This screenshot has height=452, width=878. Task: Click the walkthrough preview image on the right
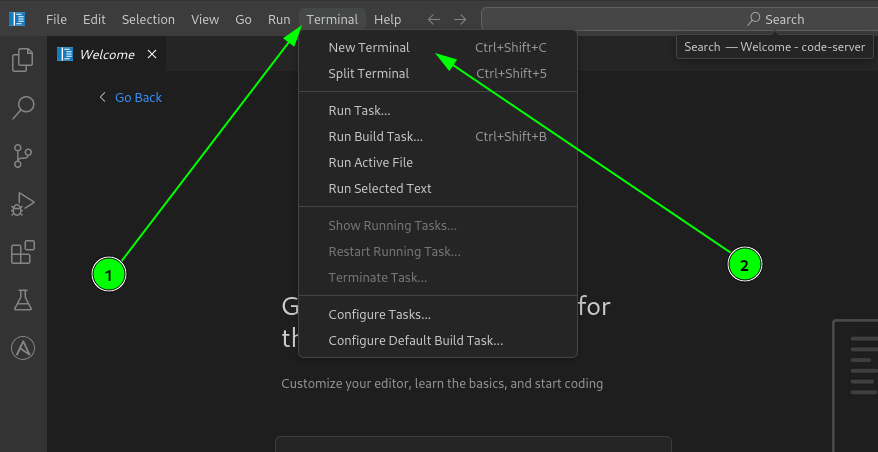coord(855,385)
